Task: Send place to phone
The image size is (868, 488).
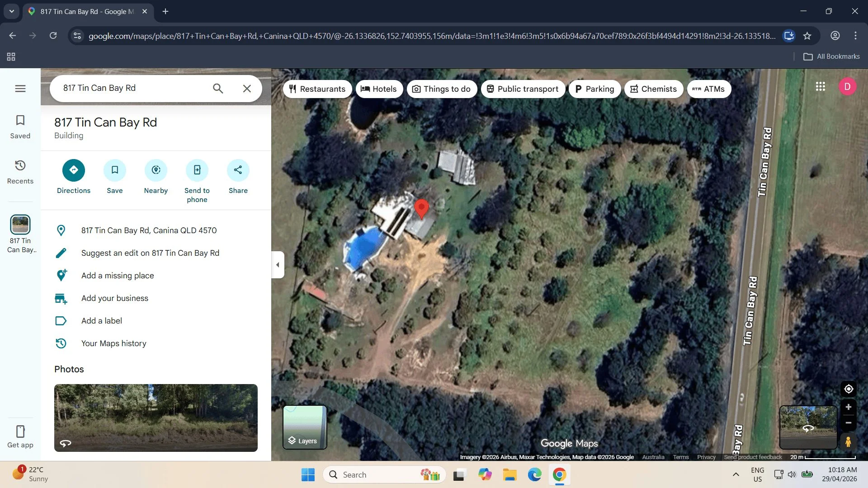Action: (197, 182)
